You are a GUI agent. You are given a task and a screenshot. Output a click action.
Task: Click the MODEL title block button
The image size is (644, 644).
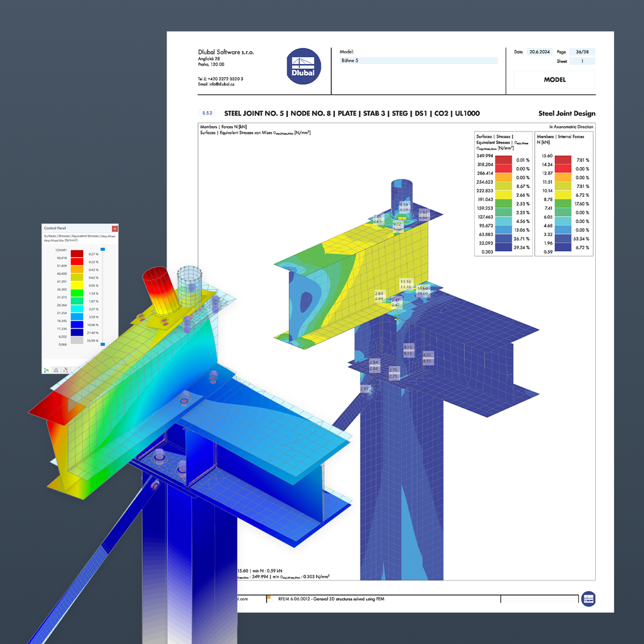coord(554,79)
